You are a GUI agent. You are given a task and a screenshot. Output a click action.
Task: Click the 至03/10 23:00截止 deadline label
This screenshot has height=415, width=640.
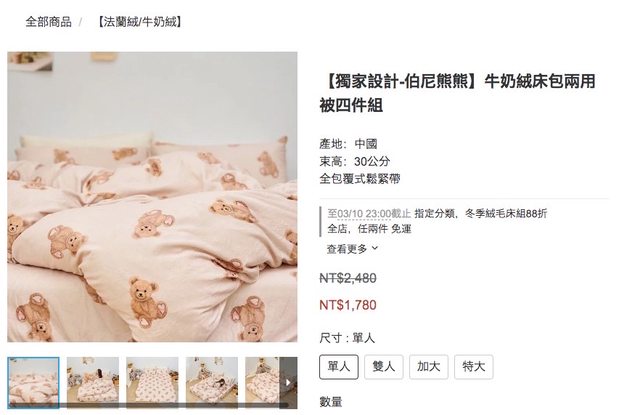click(x=369, y=213)
